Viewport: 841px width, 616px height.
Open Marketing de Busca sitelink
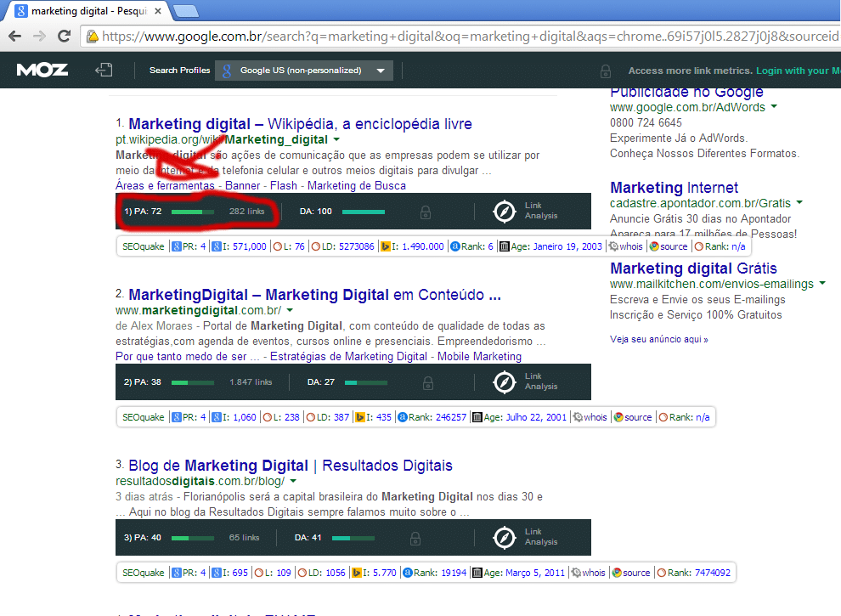[357, 186]
